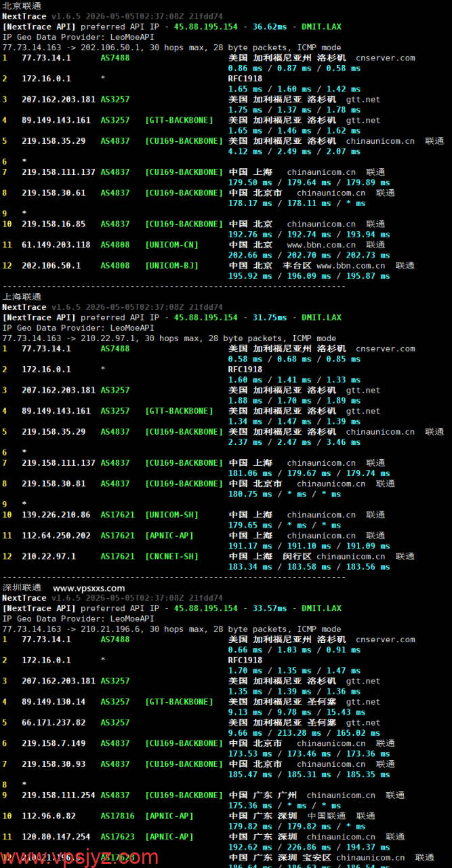Select latency line starting 183.34 ms

(309, 567)
